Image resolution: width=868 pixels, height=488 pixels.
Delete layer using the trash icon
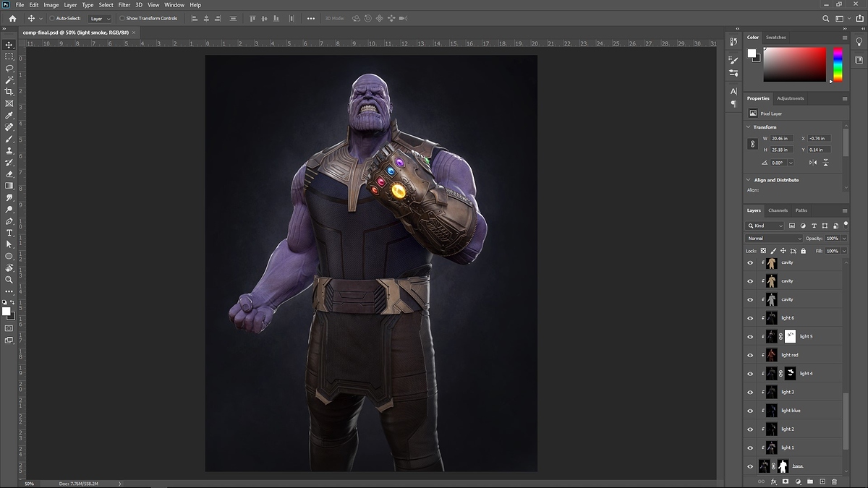[834, 481]
